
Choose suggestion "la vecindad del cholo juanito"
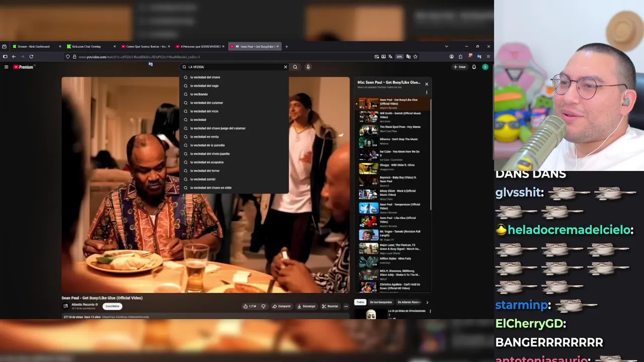coord(234,154)
